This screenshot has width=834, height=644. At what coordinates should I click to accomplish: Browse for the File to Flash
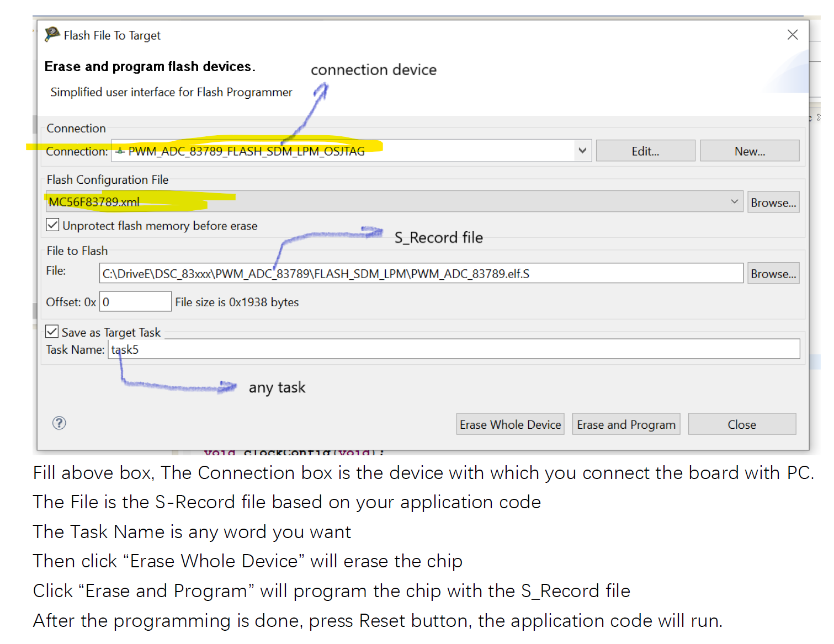773,273
